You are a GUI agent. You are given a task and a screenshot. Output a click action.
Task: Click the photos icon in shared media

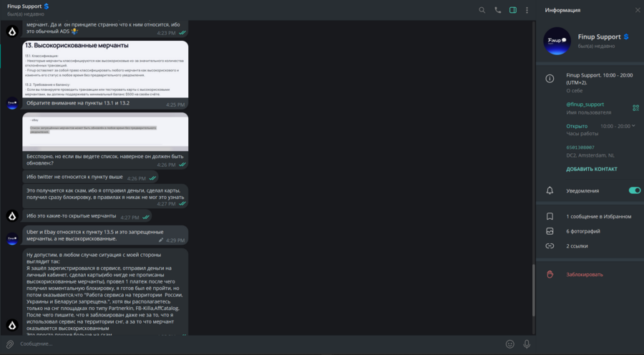(x=550, y=231)
